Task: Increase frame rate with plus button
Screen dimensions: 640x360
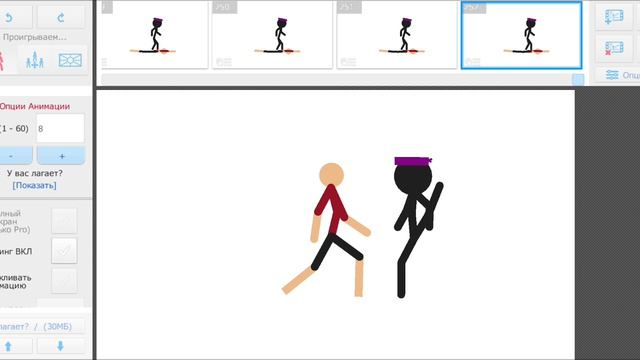Action: pos(61,156)
